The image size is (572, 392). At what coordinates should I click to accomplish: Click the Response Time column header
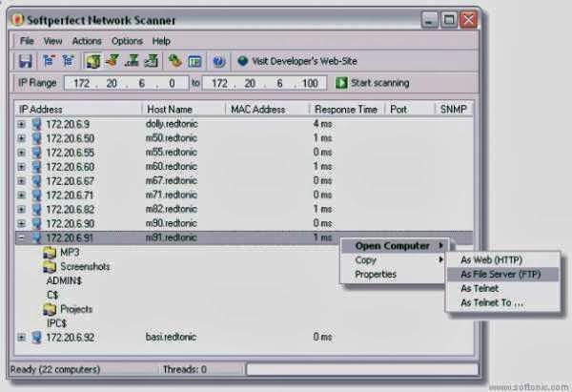[x=347, y=109]
